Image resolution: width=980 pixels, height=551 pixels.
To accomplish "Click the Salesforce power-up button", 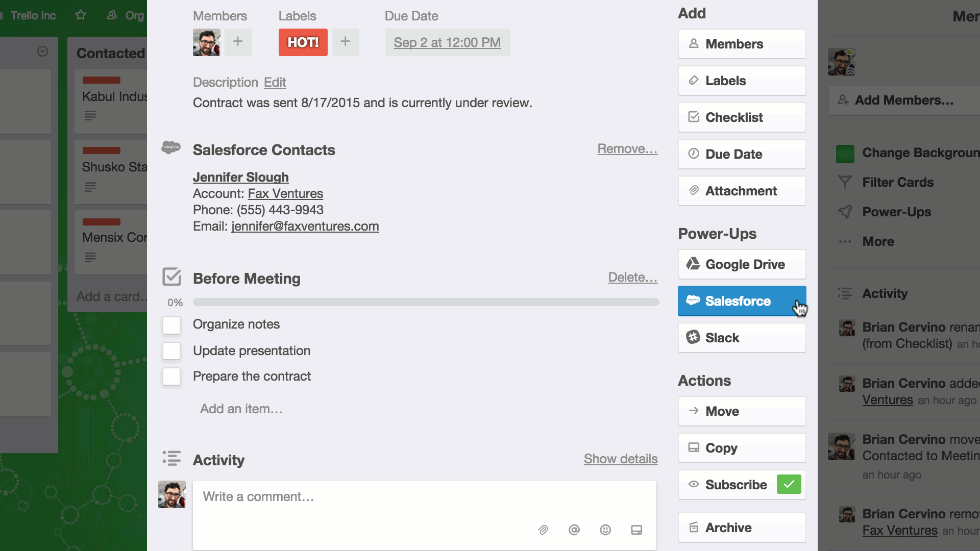I will [x=742, y=301].
